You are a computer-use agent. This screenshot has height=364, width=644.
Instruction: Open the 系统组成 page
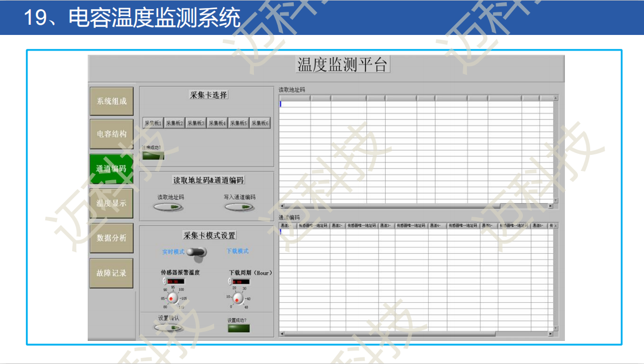coord(112,101)
